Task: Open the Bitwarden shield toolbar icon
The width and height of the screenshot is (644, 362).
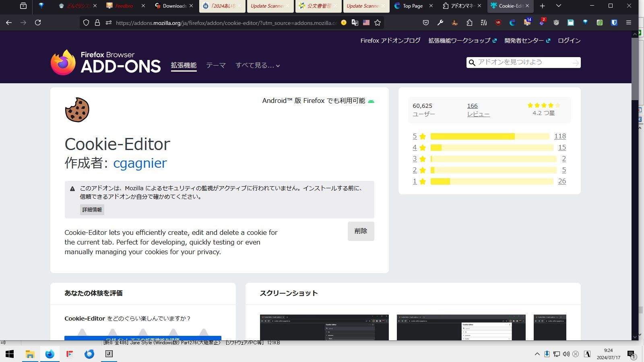Action: click(x=614, y=23)
